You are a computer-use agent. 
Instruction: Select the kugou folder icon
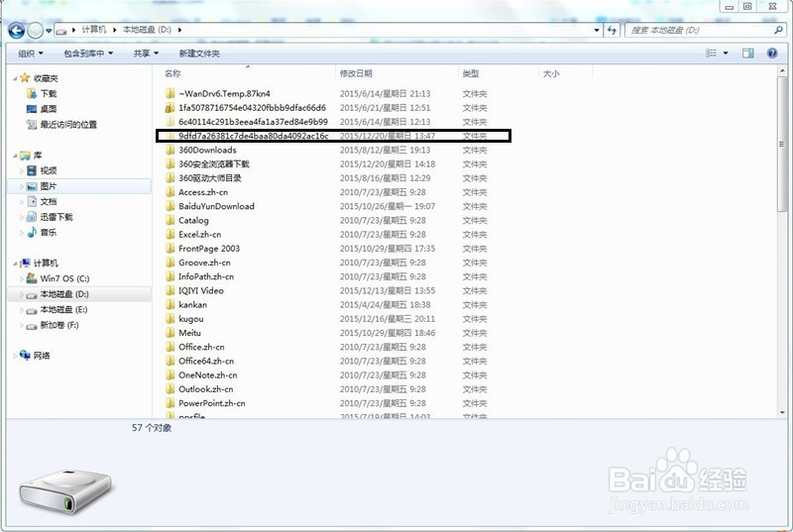(170, 319)
